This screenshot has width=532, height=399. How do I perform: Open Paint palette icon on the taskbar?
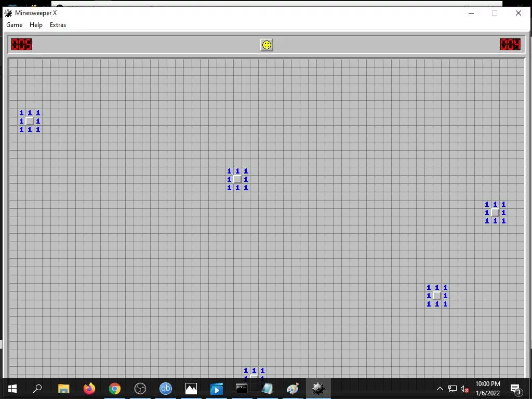tap(292, 389)
